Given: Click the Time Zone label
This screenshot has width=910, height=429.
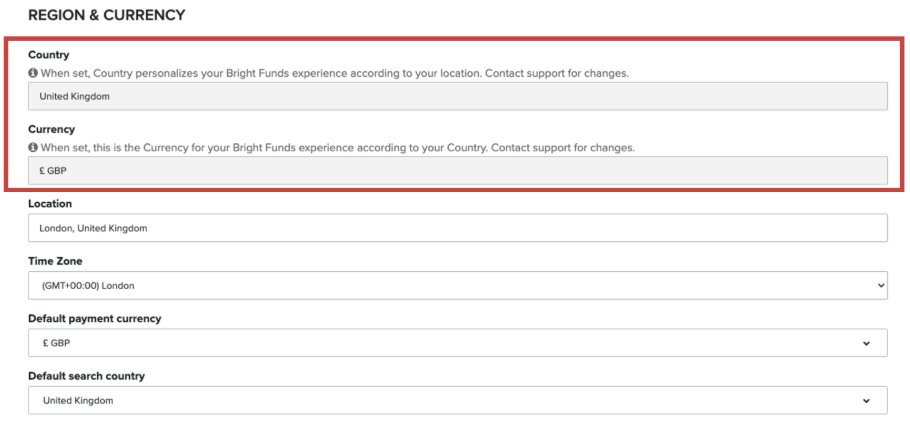Looking at the screenshot, I should [x=55, y=261].
